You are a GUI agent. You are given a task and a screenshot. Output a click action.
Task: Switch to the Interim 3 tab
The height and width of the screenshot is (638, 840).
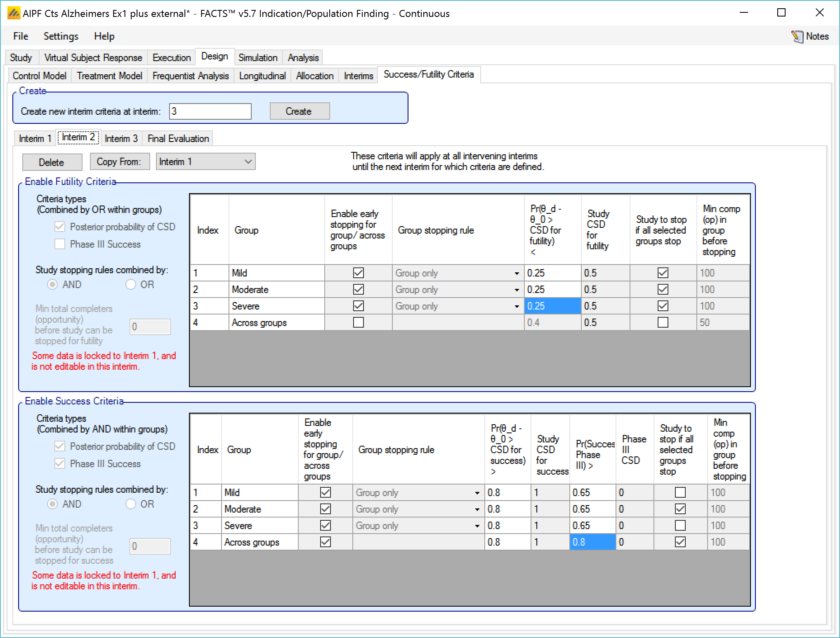(121, 138)
